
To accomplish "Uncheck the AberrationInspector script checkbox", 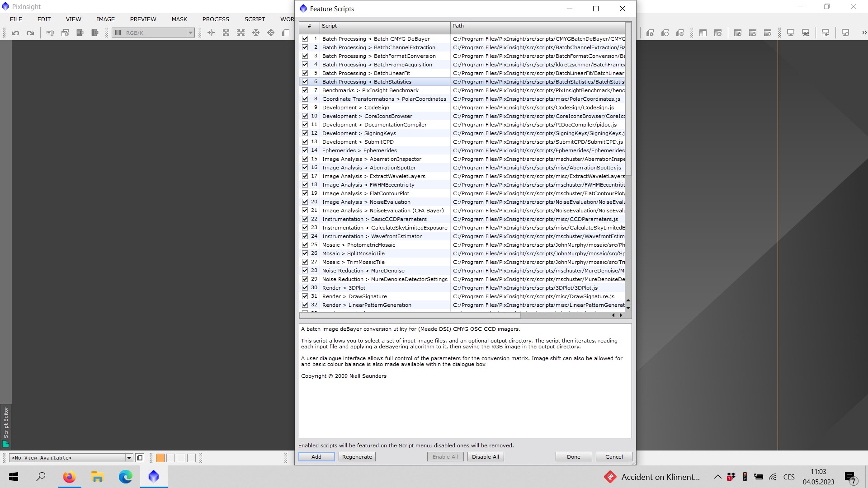I will [305, 159].
